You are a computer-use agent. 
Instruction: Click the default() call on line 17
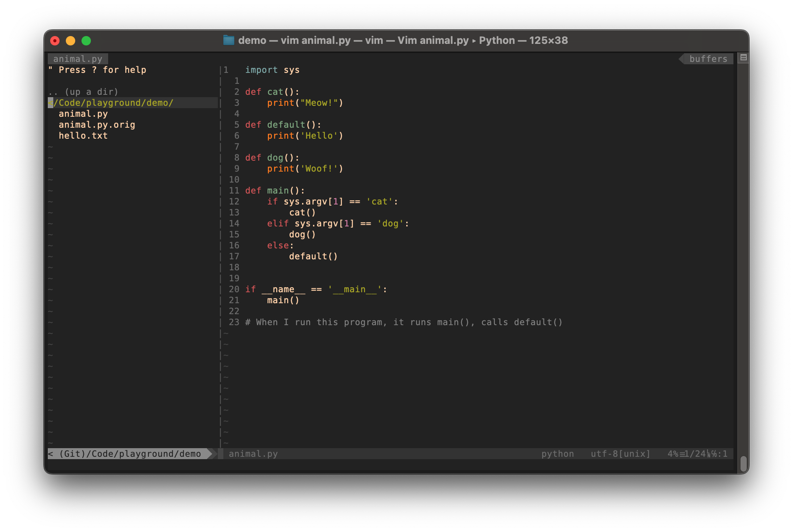pyautogui.click(x=313, y=256)
